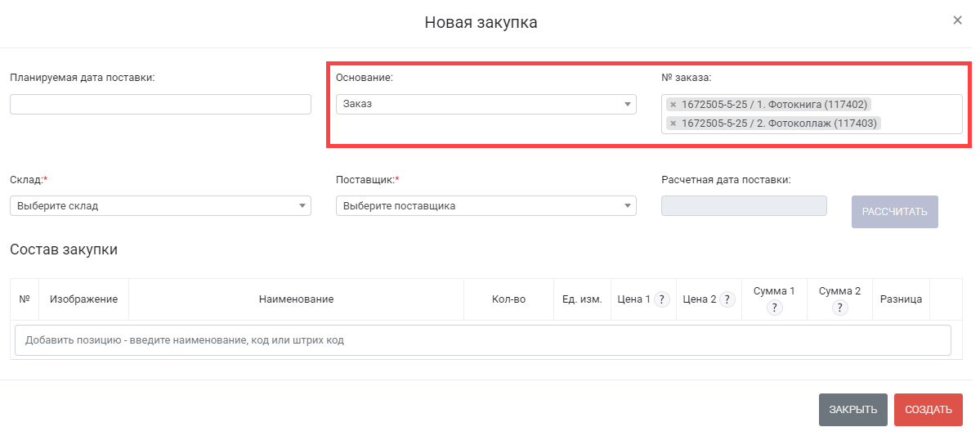Click the Наименование column header
Viewport: 980px width, 436px height.
(296, 299)
